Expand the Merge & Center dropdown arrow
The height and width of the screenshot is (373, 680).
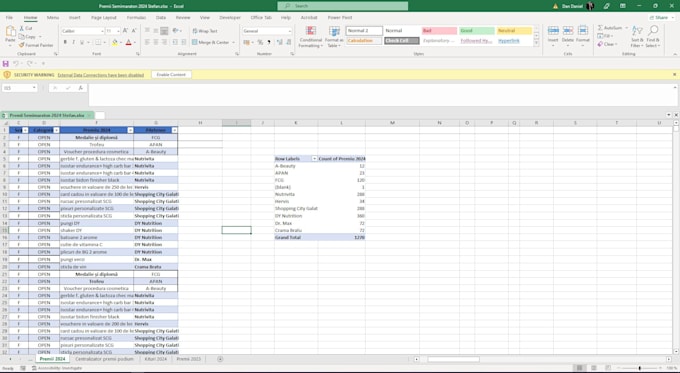233,43
